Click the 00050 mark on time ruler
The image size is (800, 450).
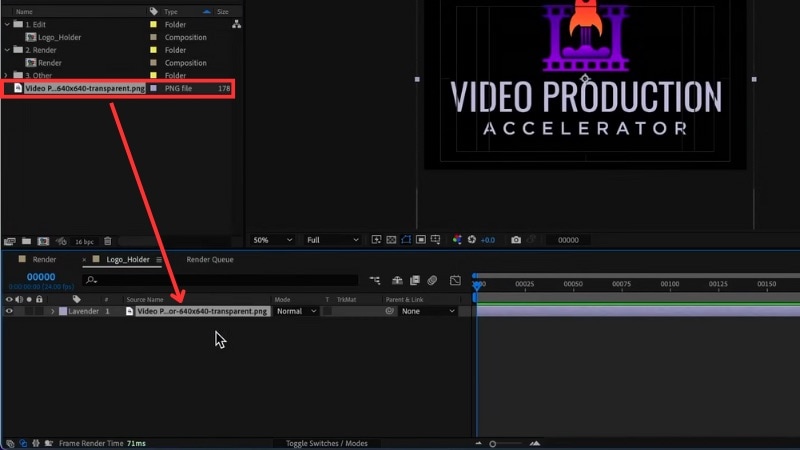click(573, 284)
